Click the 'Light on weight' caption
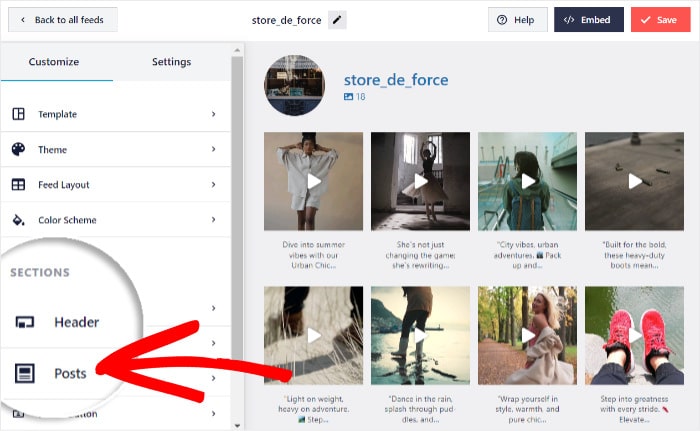The image size is (700, 431). pos(313,409)
